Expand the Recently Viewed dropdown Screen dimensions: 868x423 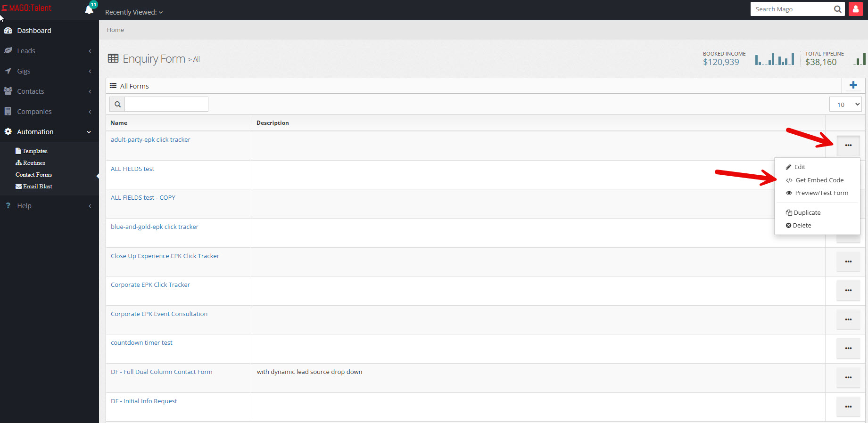134,12
